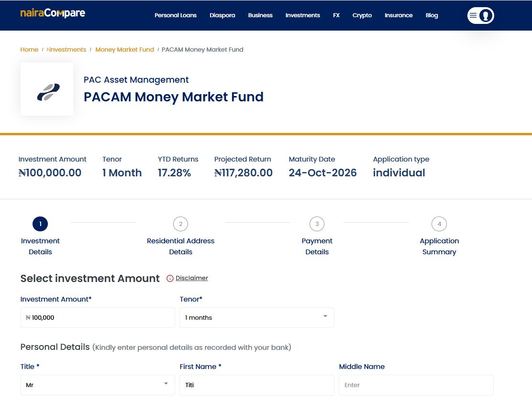Click the PACAM Money Market Fund heading
Screen dimensions: 532x401
tap(173, 97)
